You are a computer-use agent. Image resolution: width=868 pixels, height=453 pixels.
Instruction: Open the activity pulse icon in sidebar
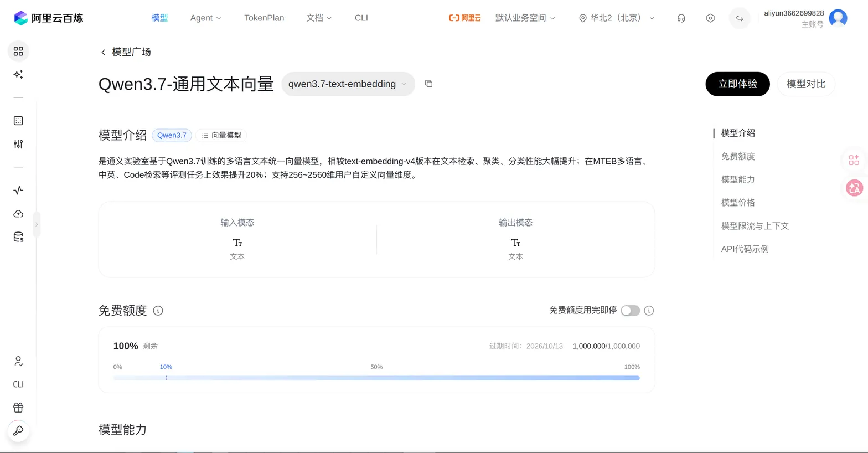tap(18, 190)
